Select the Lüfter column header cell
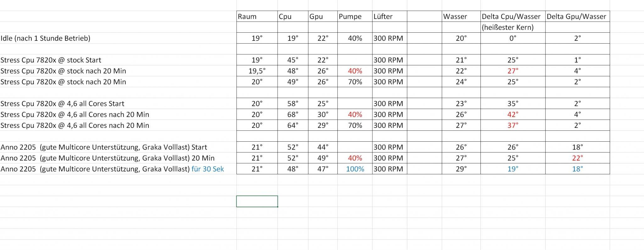644x250 pixels. tap(389, 16)
